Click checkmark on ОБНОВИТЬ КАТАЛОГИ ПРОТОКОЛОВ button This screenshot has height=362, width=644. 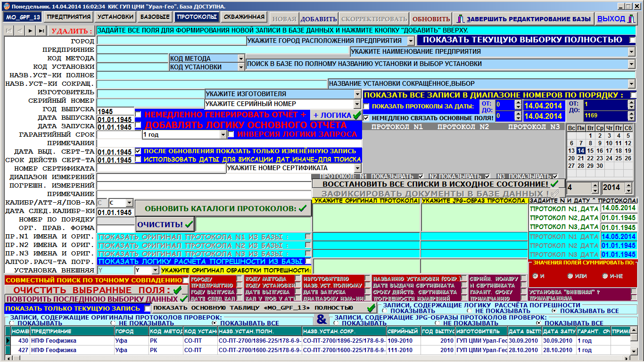[x=302, y=208]
